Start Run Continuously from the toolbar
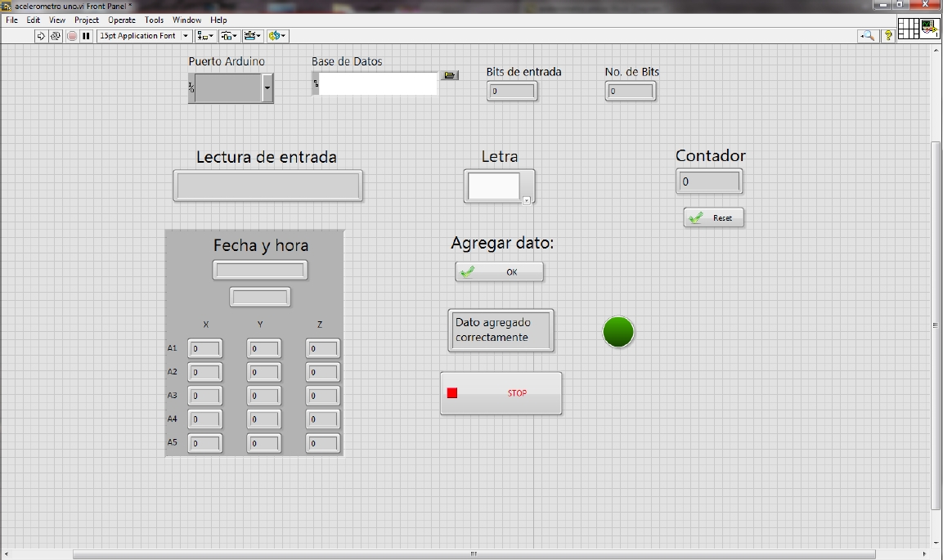The width and height of the screenshot is (943, 560). (x=56, y=36)
